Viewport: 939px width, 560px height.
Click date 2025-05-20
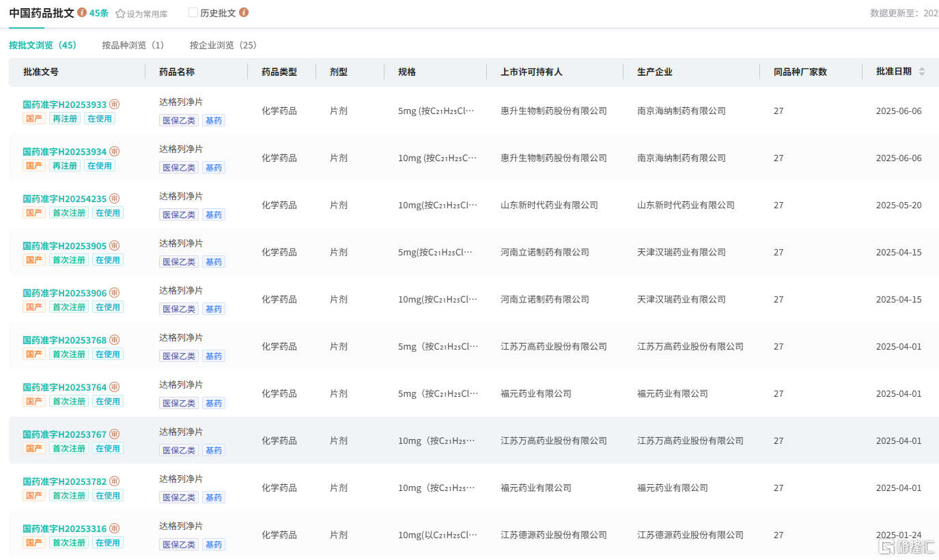[x=899, y=205]
